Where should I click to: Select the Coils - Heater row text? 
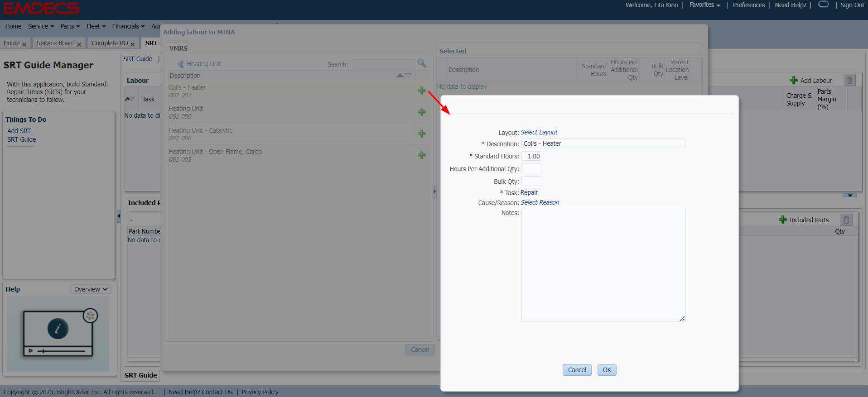pyautogui.click(x=187, y=87)
